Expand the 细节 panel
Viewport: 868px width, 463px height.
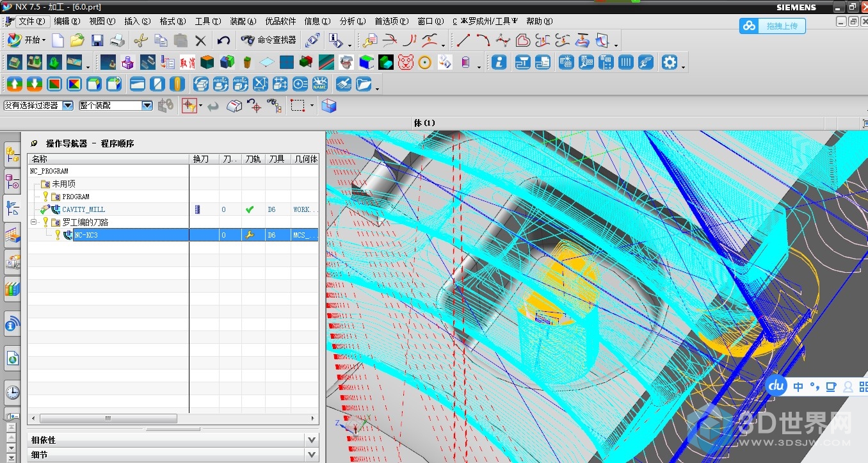point(312,455)
